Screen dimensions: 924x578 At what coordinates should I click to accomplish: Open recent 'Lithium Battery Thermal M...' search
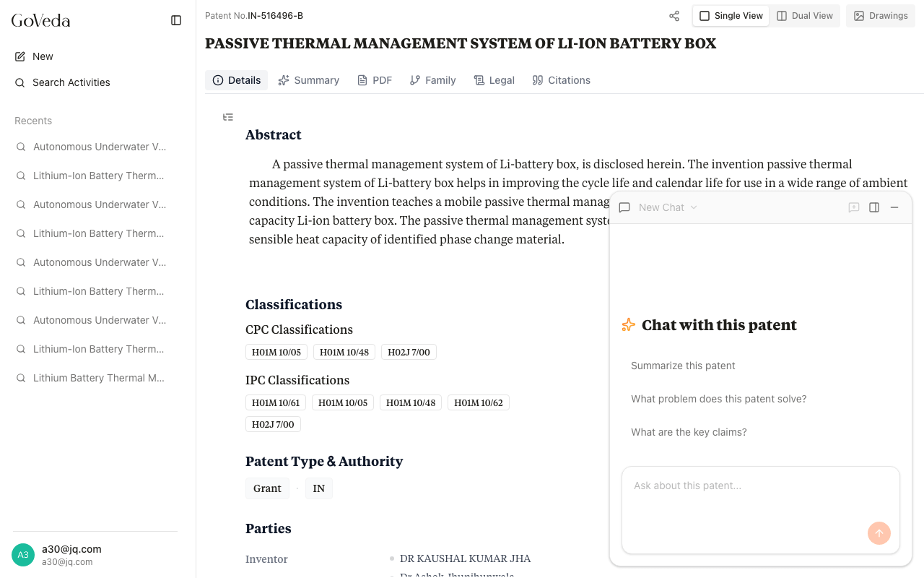[98, 378]
